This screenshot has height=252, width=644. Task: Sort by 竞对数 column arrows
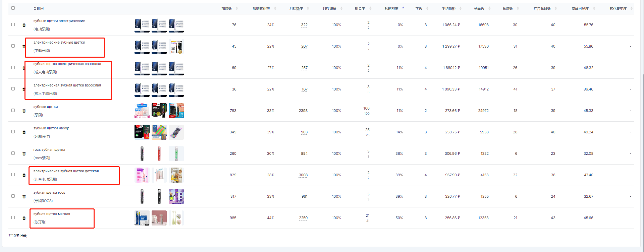(518, 8)
